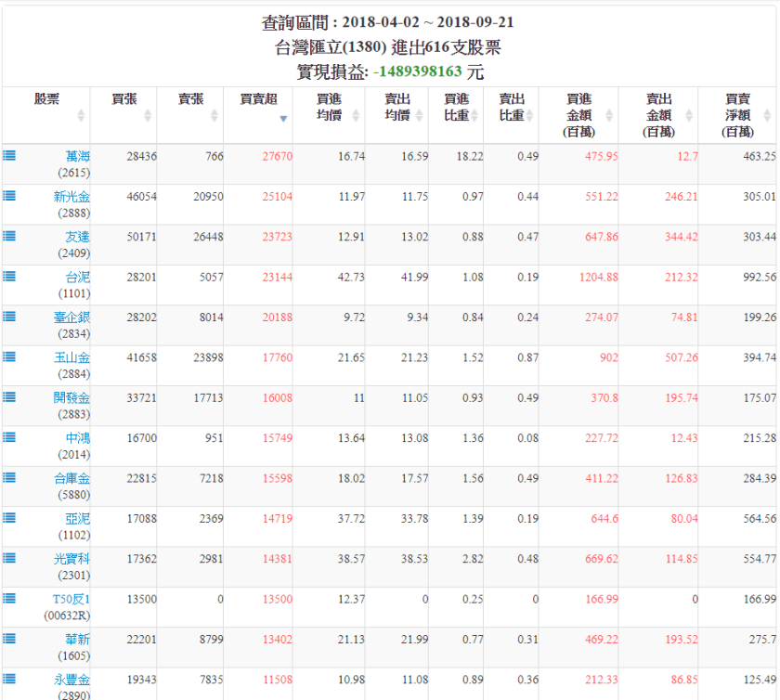Viewport: 780px width, 700px height.
Task: Click the list icon next to 中鴻 (2014)
Action: click(9, 437)
